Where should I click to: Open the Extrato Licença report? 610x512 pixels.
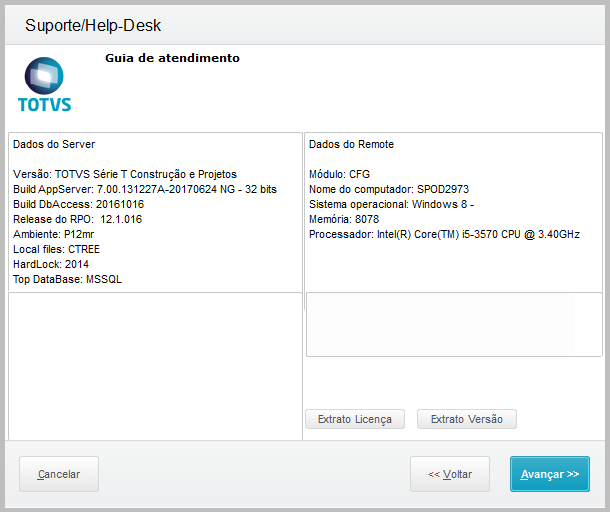click(x=354, y=419)
